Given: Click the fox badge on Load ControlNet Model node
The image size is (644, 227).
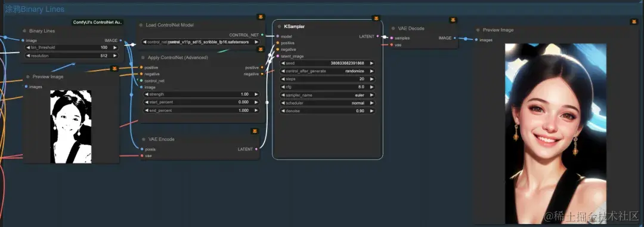Looking at the screenshot, I should 261,17.
